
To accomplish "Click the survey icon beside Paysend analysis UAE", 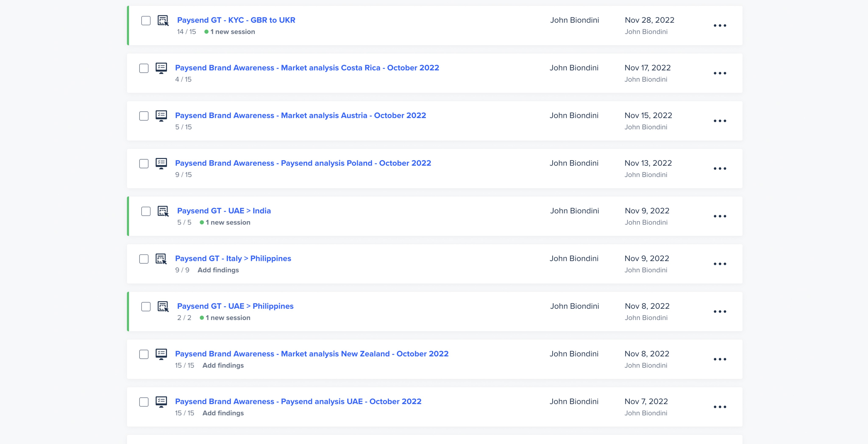I will point(161,402).
